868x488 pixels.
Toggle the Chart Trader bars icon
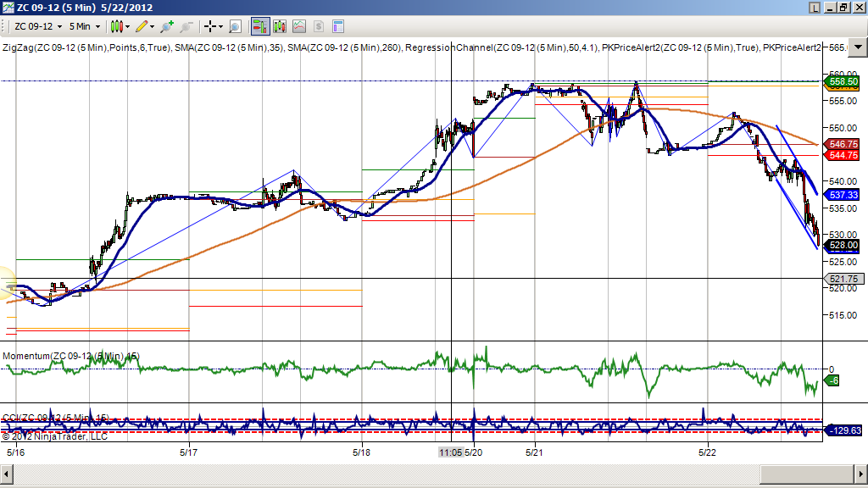coord(259,26)
